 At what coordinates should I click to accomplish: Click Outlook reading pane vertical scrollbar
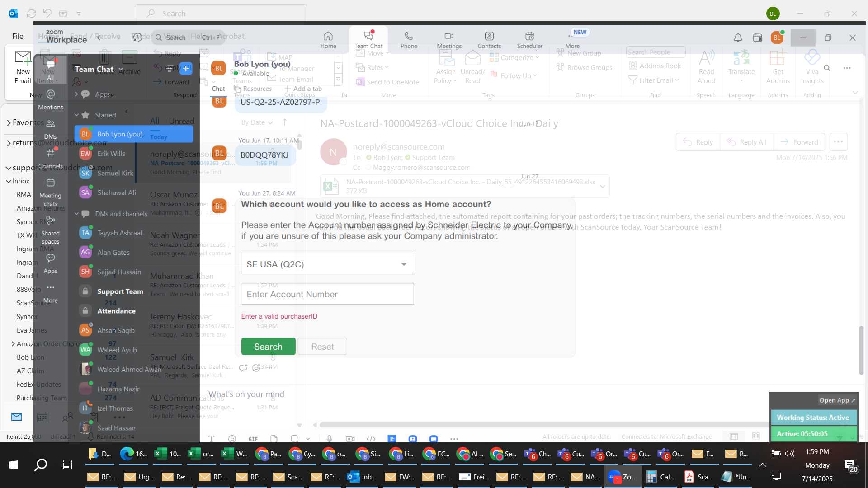coord(861,350)
